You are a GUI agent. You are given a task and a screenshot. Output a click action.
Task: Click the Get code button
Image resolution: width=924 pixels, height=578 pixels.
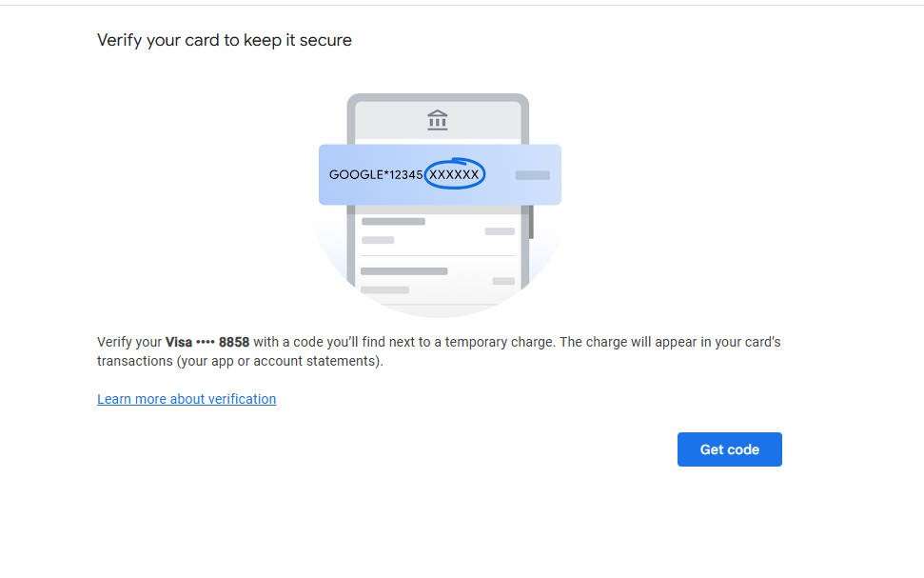(x=729, y=449)
